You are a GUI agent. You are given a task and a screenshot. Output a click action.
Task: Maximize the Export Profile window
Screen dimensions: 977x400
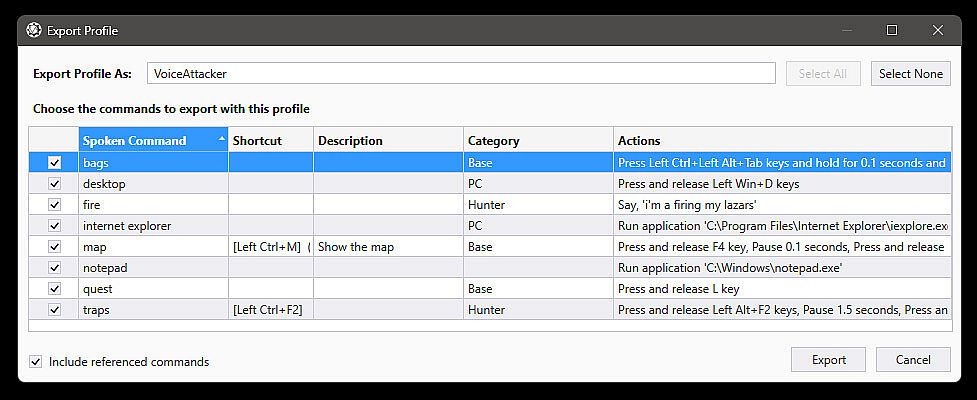pyautogui.click(x=892, y=31)
